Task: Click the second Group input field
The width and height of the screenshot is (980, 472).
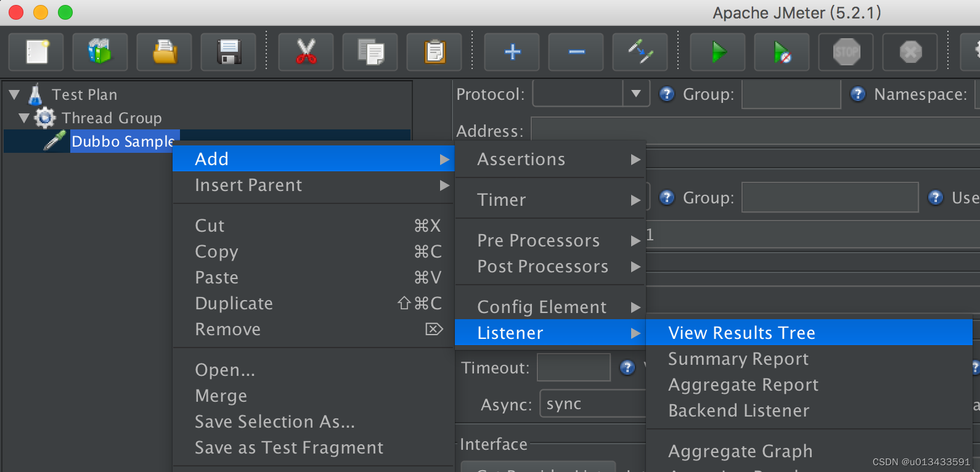Action: pos(830,198)
